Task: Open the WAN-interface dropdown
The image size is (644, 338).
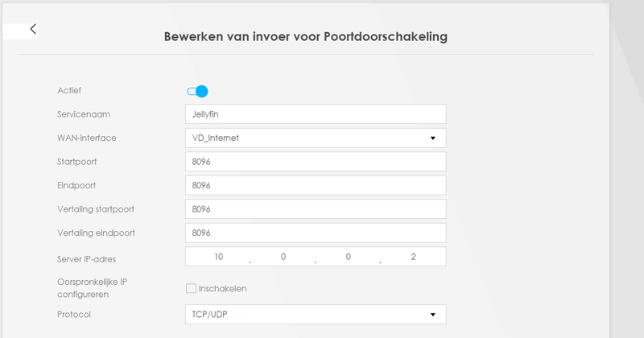Action: [315, 138]
